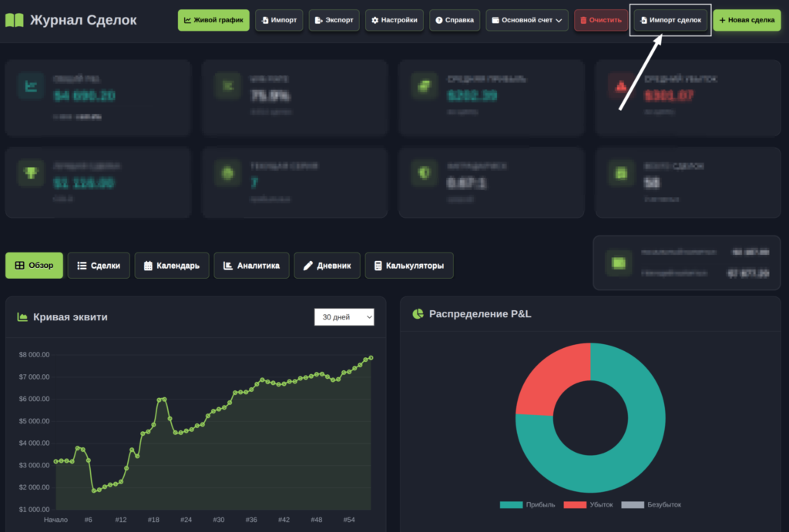Image resolution: width=789 pixels, height=532 pixels.
Task: Click the book logo icon beside Журнал Сделок
Action: pyautogui.click(x=15, y=20)
